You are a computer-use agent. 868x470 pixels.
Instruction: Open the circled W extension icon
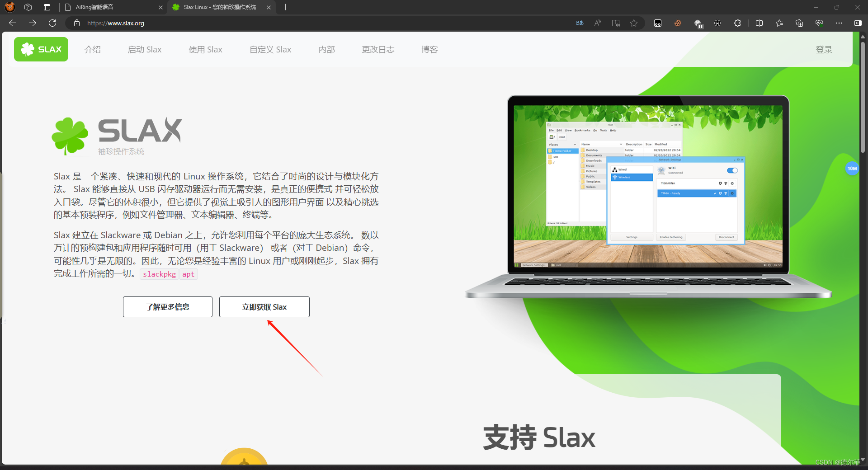(x=717, y=23)
